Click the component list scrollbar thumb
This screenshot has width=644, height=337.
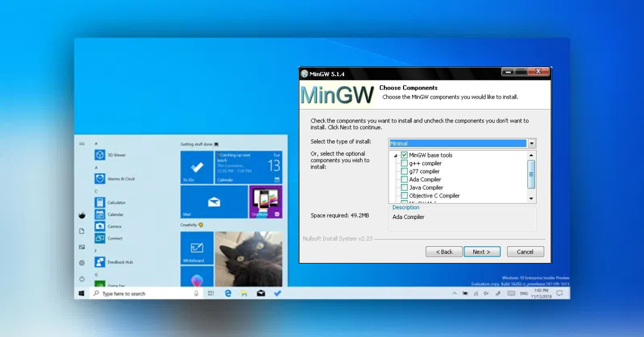pos(531,174)
